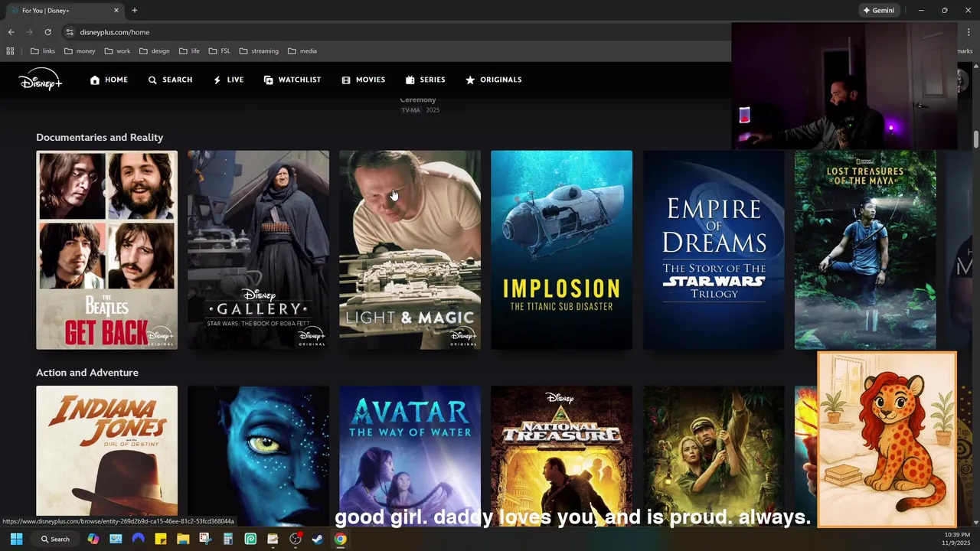Viewport: 980px width, 551px height.
Task: Click the Disney+ logo
Action: pyautogui.click(x=41, y=79)
